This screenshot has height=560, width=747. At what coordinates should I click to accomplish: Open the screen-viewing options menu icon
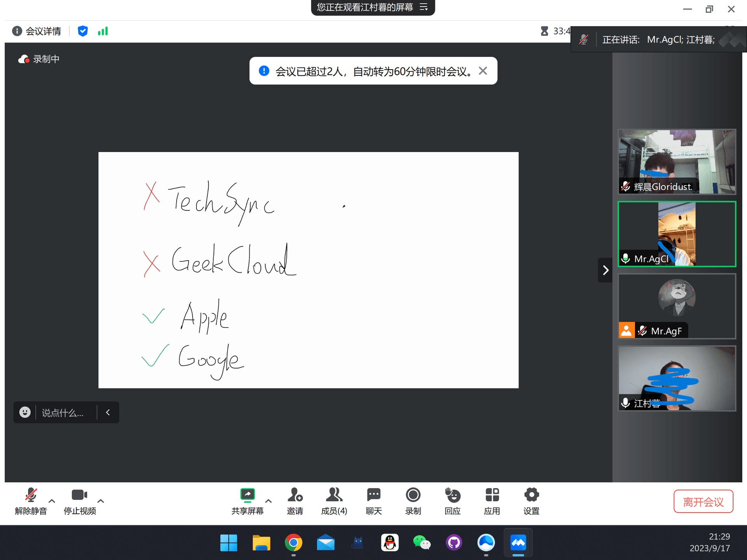424,7
